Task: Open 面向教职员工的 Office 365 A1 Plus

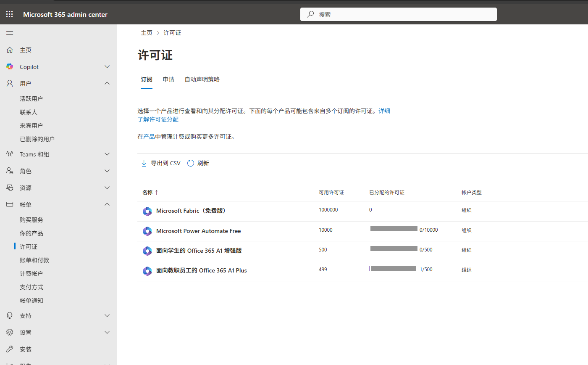Action: (x=202, y=271)
